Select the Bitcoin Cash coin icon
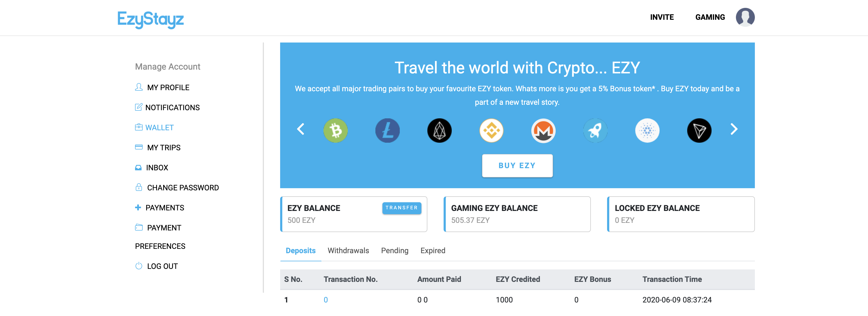Image resolution: width=868 pixels, height=316 pixels. [x=335, y=131]
